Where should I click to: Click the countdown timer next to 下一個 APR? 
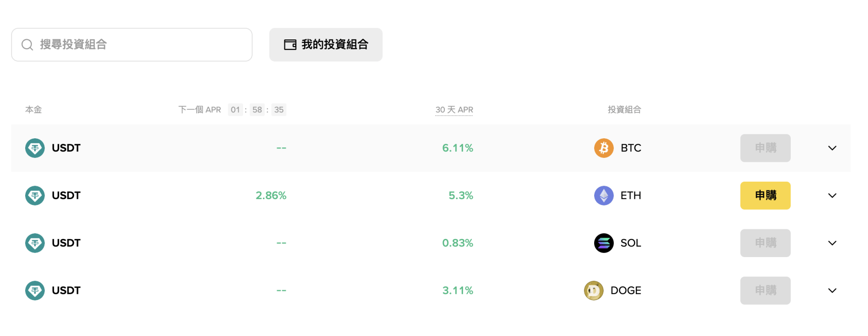coord(257,110)
